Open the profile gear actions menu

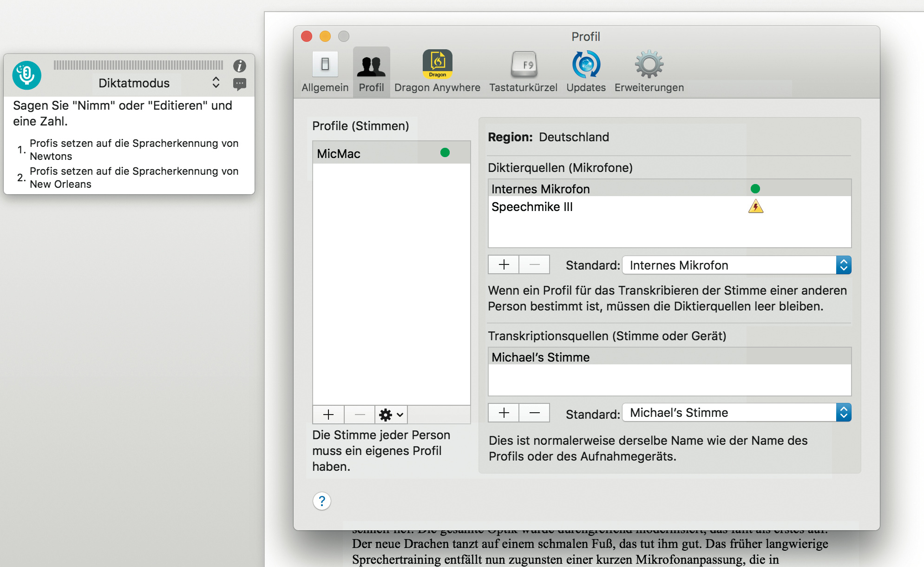pyautogui.click(x=391, y=415)
